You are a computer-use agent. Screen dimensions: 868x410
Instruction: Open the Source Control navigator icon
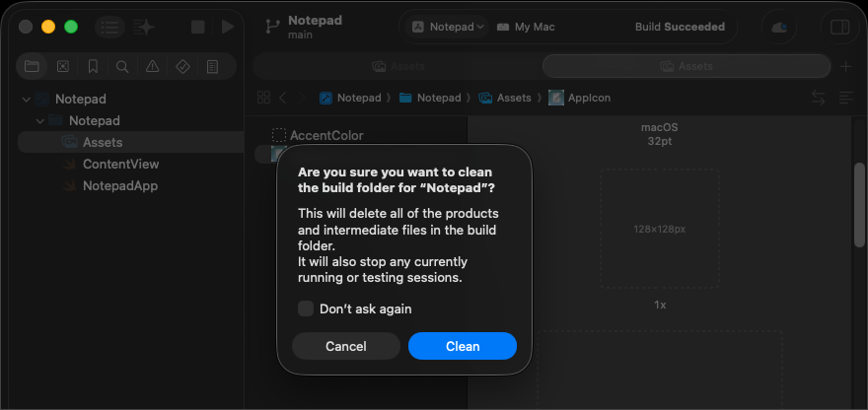coord(62,67)
